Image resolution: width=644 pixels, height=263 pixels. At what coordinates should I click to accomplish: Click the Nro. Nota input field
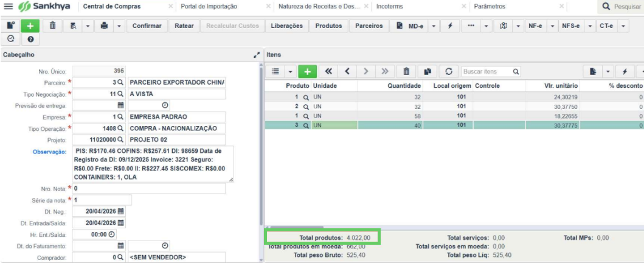[x=148, y=189]
